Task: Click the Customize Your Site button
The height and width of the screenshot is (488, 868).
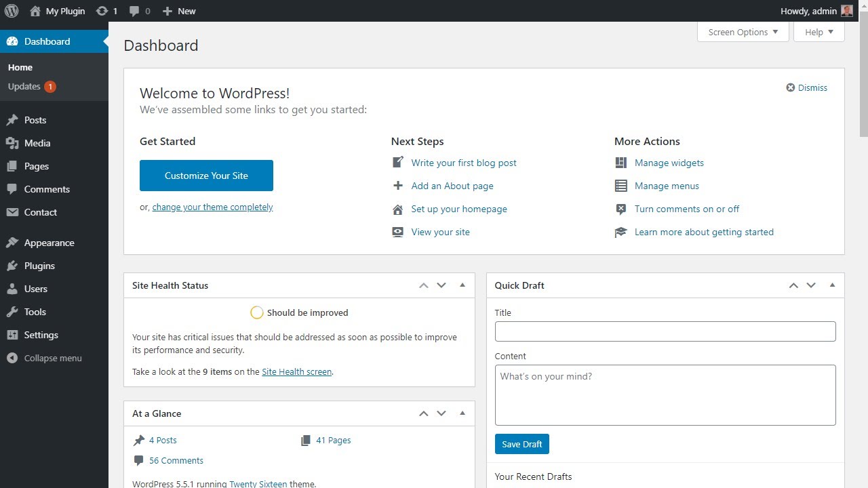Action: (x=206, y=176)
